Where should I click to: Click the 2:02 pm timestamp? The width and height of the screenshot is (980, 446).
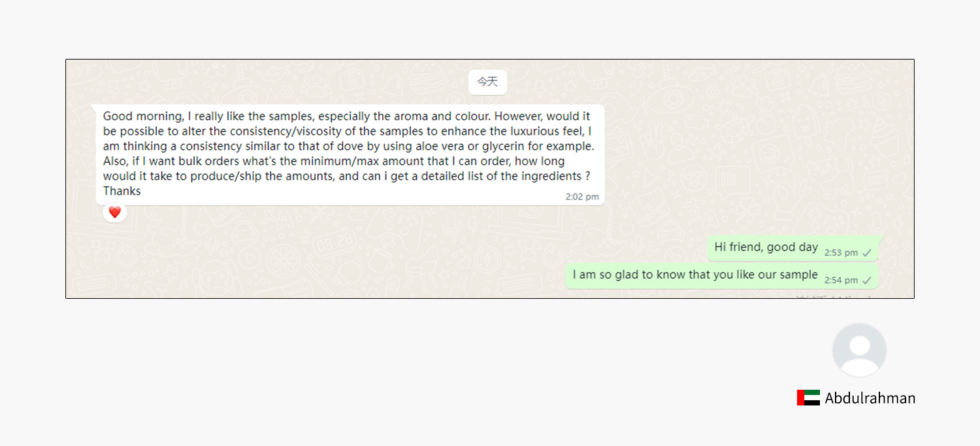582,197
